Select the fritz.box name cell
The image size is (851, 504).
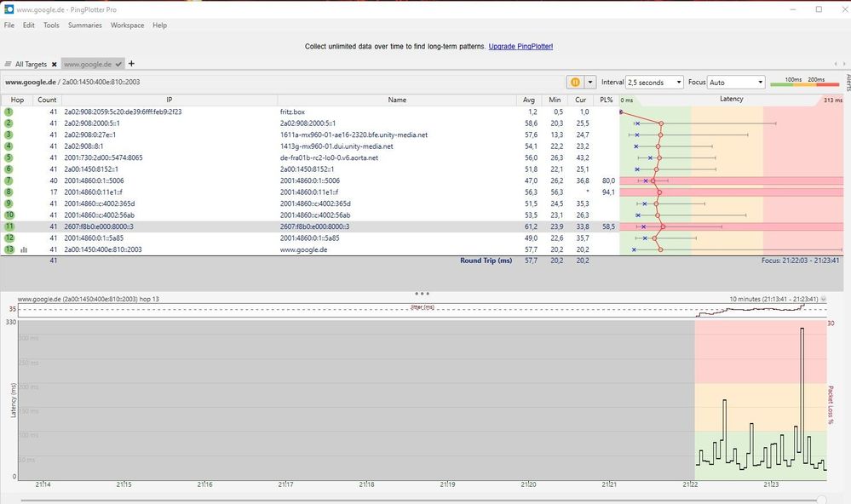point(292,112)
